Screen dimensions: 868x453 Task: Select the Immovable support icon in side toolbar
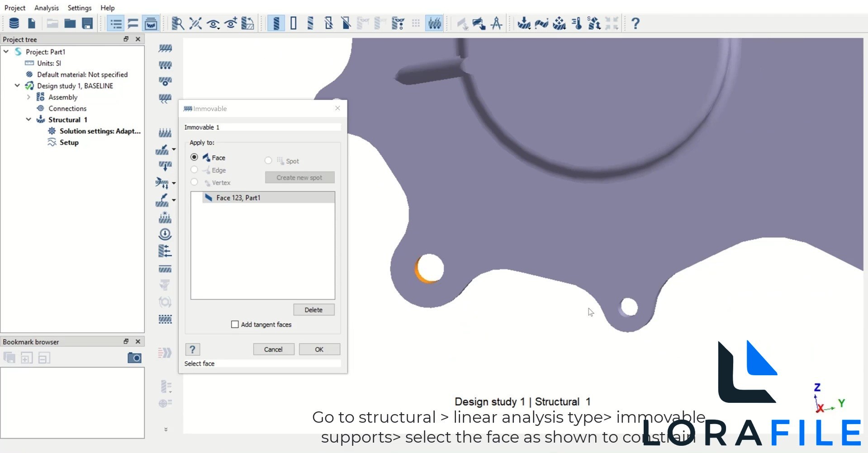point(165,48)
